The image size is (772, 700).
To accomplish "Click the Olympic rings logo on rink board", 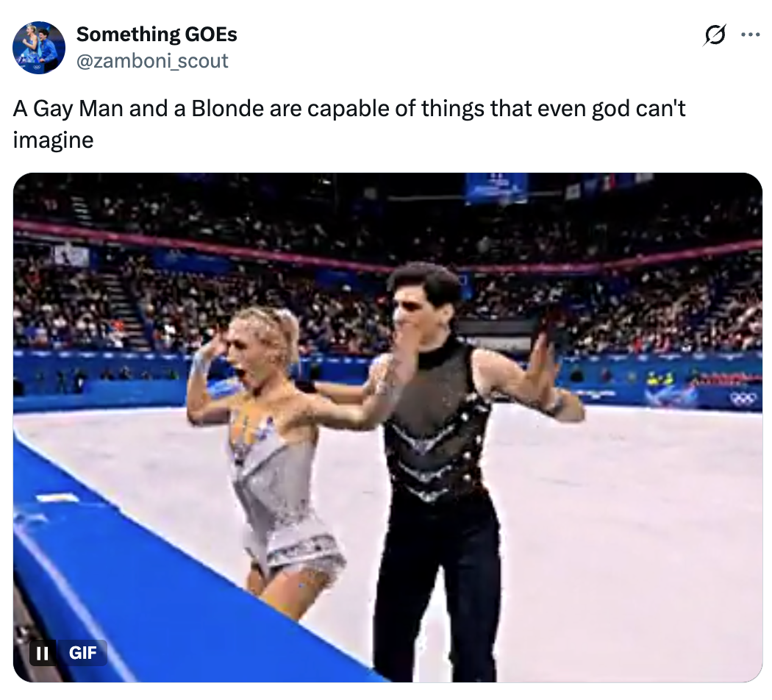I will 742,398.
